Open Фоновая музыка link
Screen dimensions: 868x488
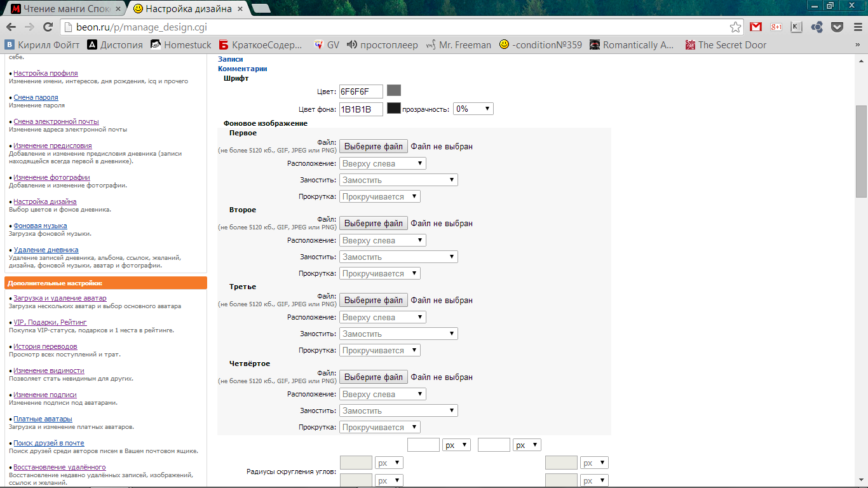coord(40,226)
